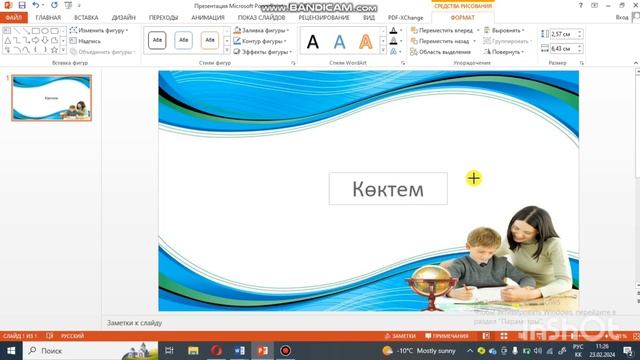Open Повернуть rotate dropdown
This screenshot has height=360, width=640.
(x=504, y=52)
